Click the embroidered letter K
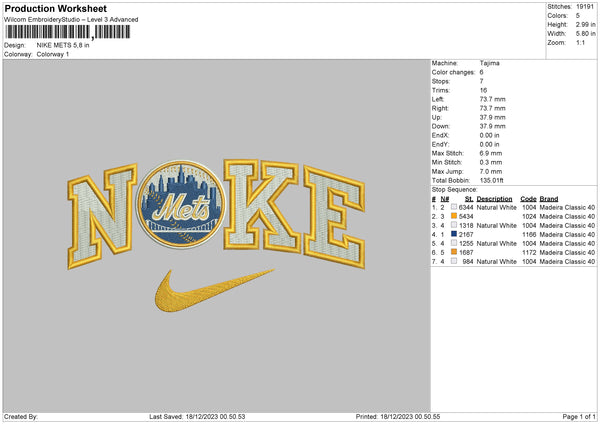The height and width of the screenshot is (424, 600). click(262, 205)
